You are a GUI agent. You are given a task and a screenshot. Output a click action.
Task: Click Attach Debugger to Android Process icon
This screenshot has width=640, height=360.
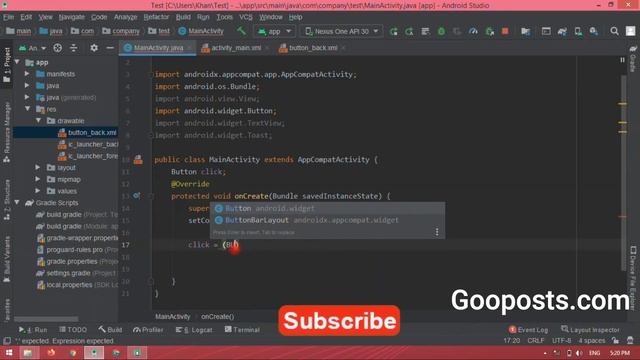[x=489, y=31]
